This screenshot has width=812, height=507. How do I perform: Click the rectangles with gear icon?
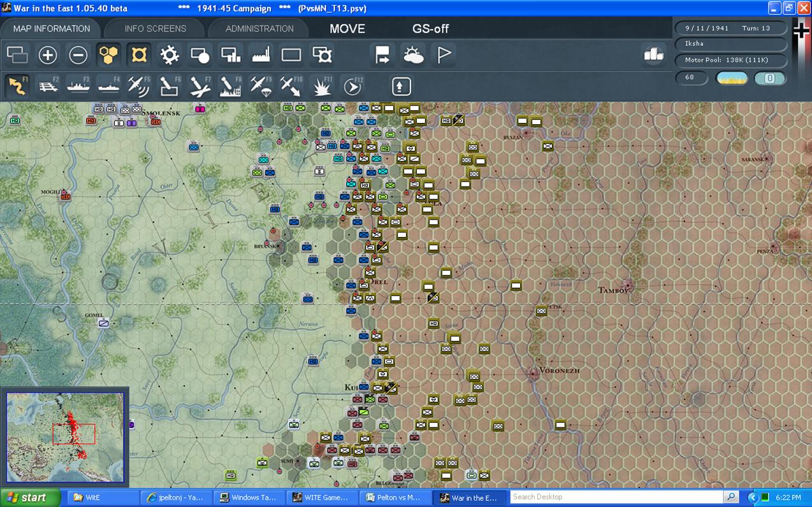pos(322,55)
